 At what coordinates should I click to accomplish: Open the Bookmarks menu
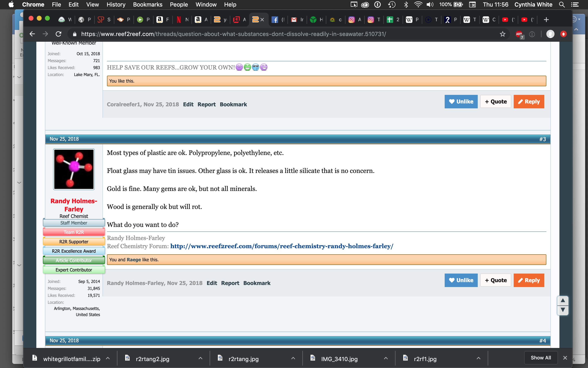tap(147, 4)
